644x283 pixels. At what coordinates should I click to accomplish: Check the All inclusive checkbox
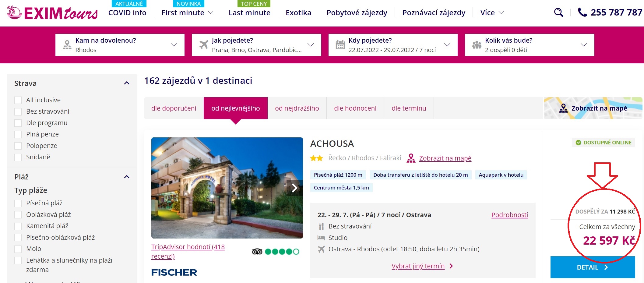tap(18, 100)
